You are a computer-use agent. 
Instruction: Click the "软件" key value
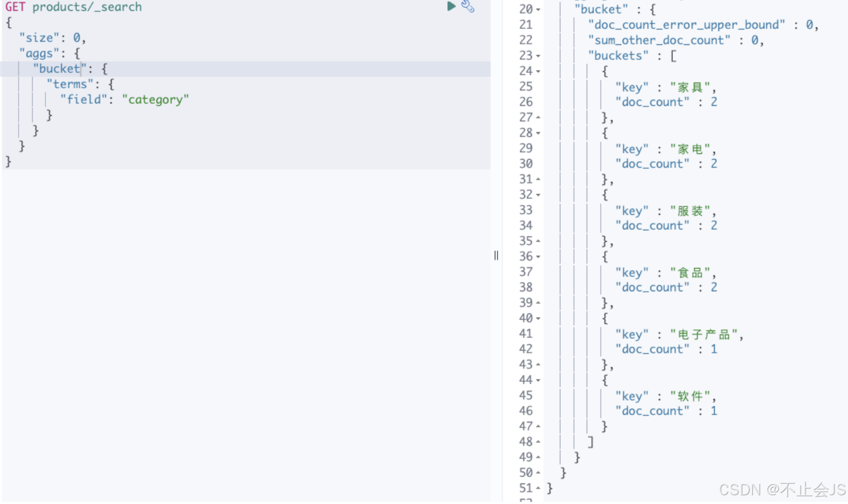point(690,396)
